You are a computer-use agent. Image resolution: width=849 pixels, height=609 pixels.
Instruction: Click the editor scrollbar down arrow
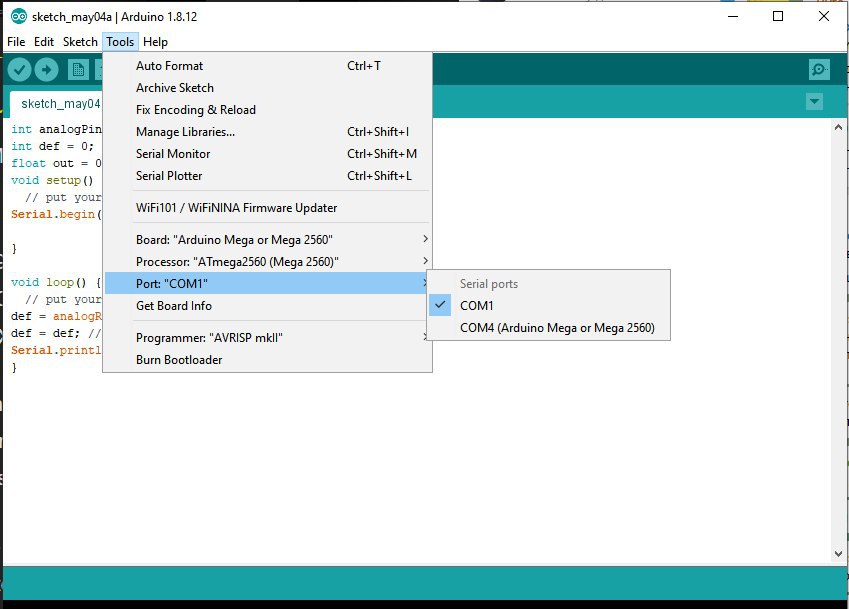point(838,554)
